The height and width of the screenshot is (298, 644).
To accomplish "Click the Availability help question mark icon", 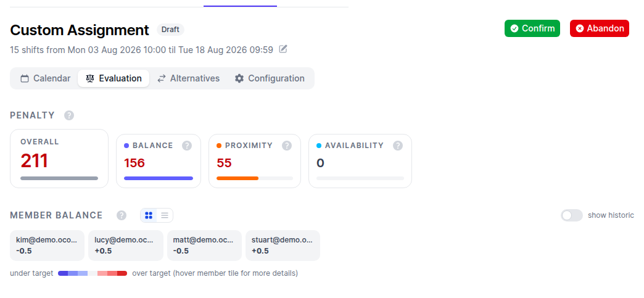I will coord(398,146).
